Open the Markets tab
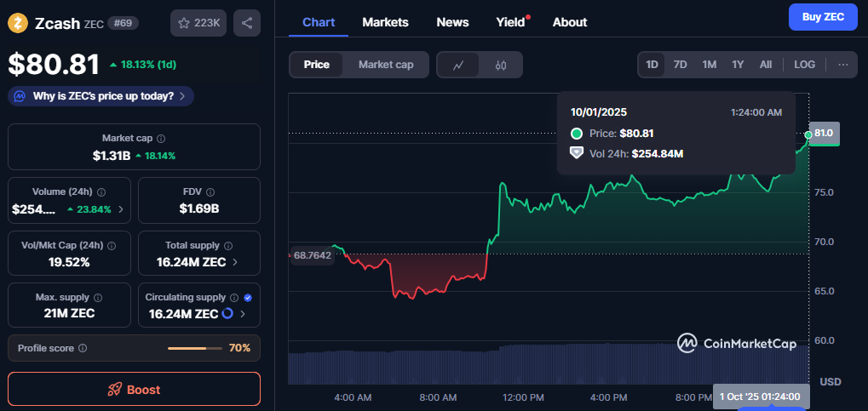 tap(385, 22)
